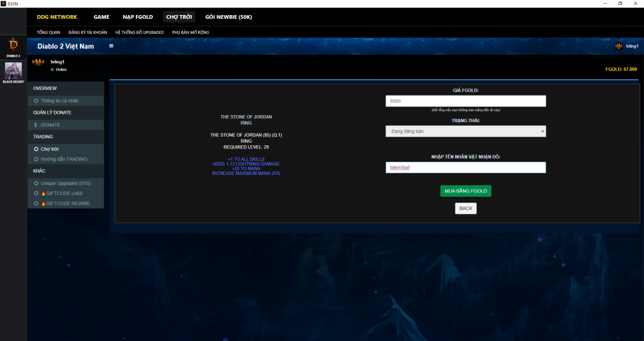Click +1 TO ALL SKILLS stat
Image resolution: width=644 pixels, height=341 pixels.
click(246, 159)
